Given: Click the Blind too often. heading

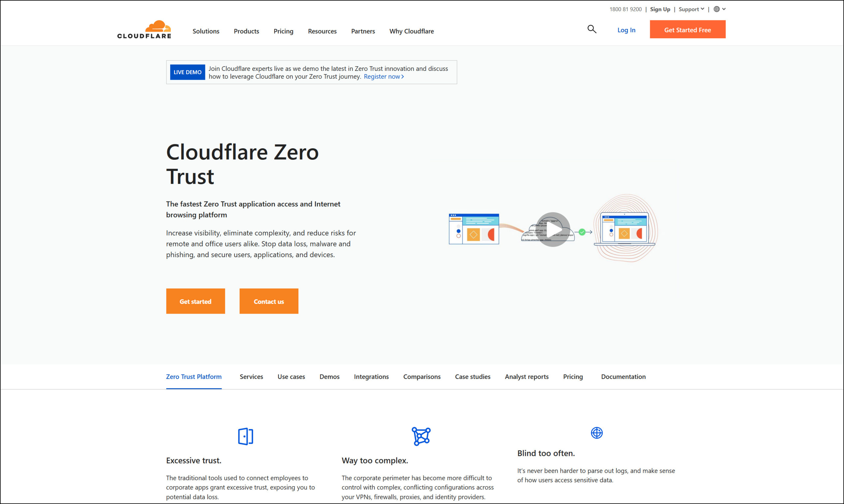Looking at the screenshot, I should [x=546, y=453].
